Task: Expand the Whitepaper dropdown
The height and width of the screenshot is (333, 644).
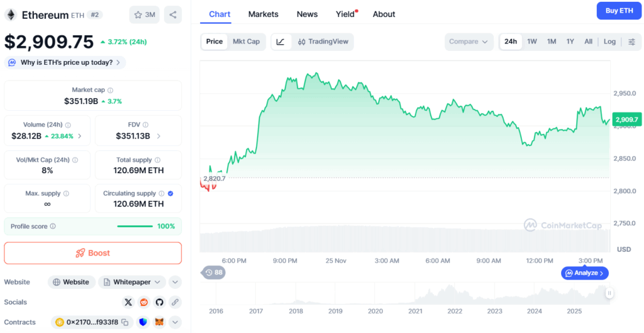Action: point(132,282)
